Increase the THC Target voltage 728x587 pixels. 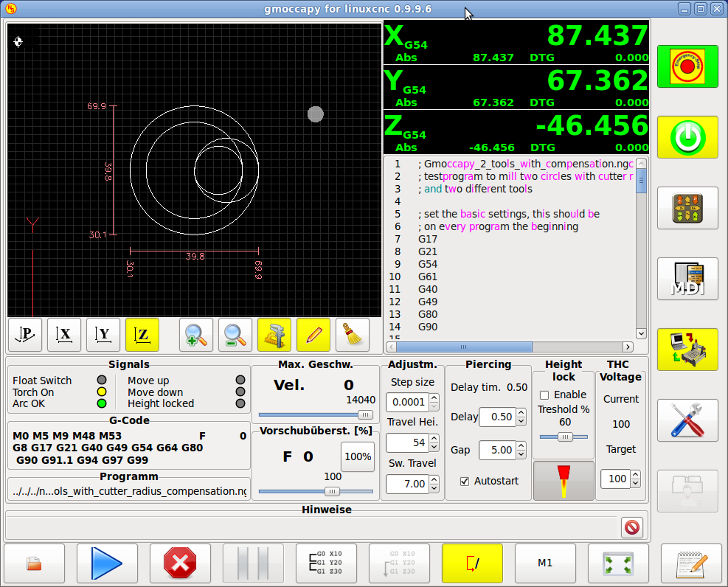(x=635, y=474)
